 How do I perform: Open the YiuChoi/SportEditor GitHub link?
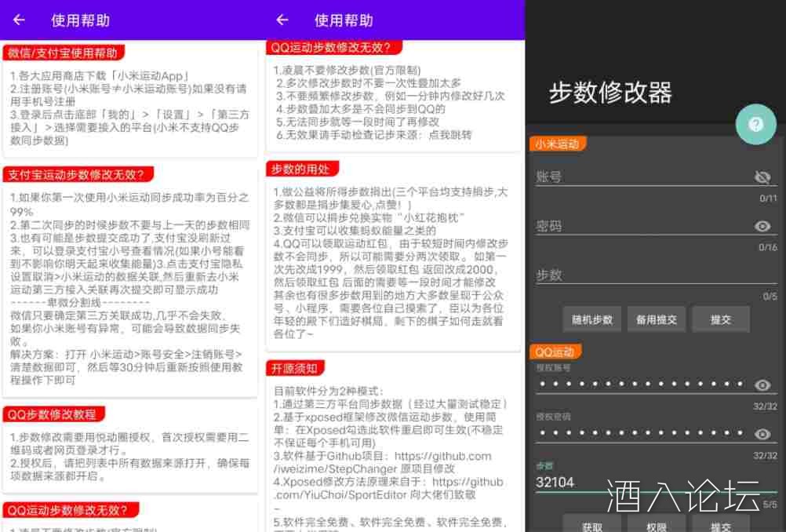pos(388,488)
